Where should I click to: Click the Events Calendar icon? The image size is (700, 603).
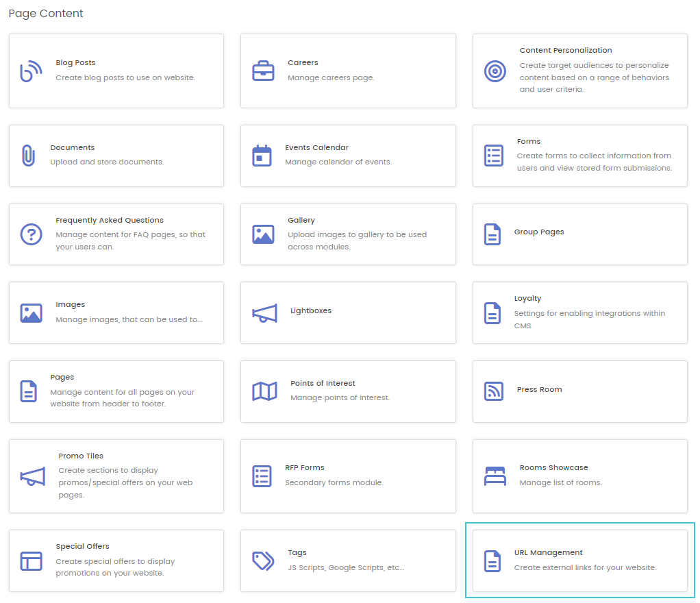click(x=262, y=156)
